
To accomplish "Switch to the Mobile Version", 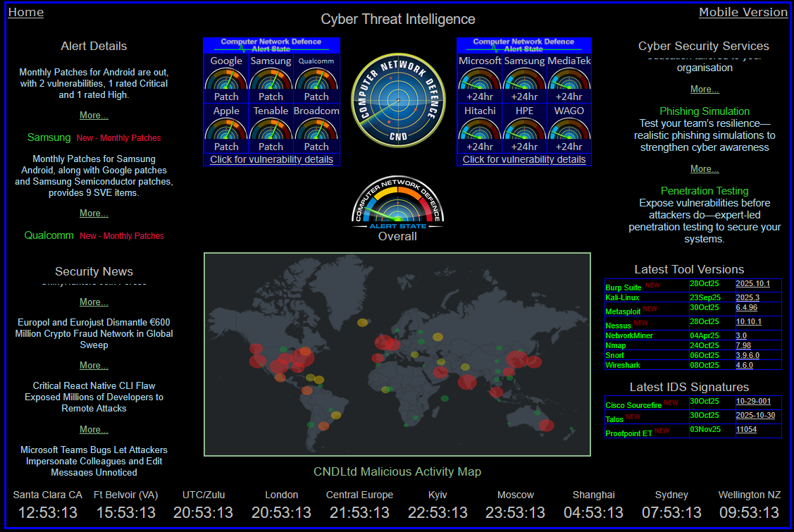I will pos(743,12).
